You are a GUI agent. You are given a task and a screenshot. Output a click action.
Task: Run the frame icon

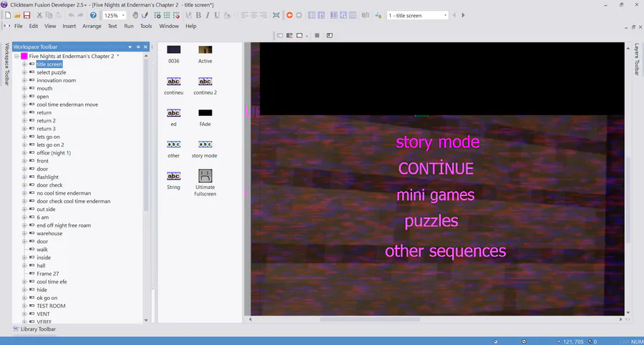299,36
